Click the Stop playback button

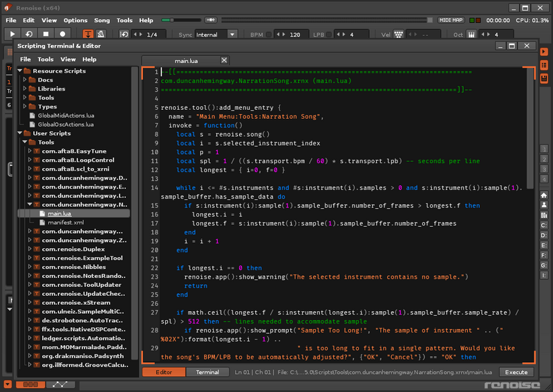point(46,33)
